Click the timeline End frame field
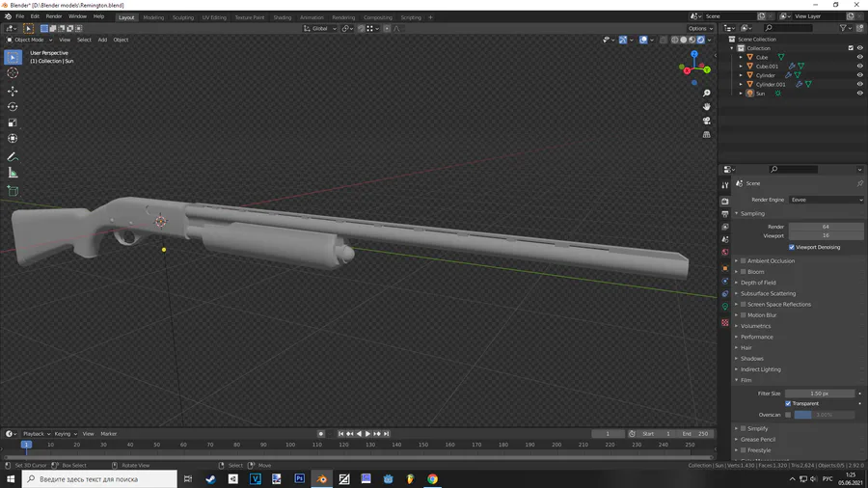The width and height of the screenshot is (868, 488). [x=695, y=434]
